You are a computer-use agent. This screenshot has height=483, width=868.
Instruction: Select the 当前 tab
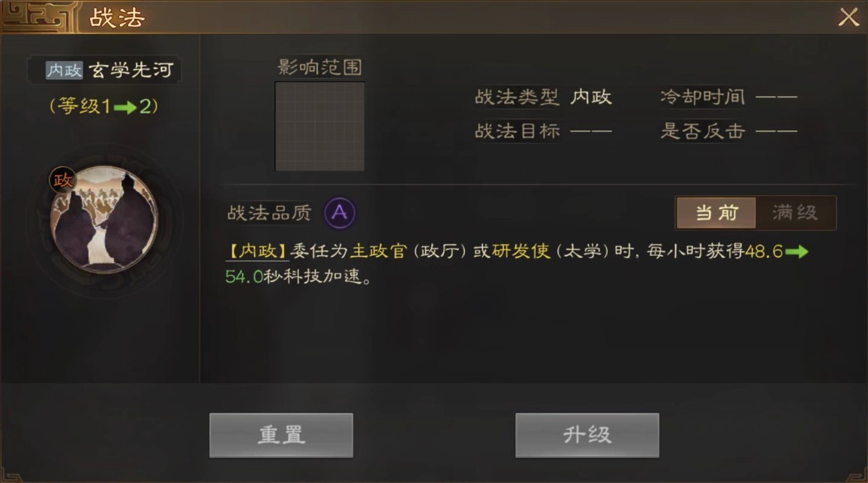(x=716, y=212)
